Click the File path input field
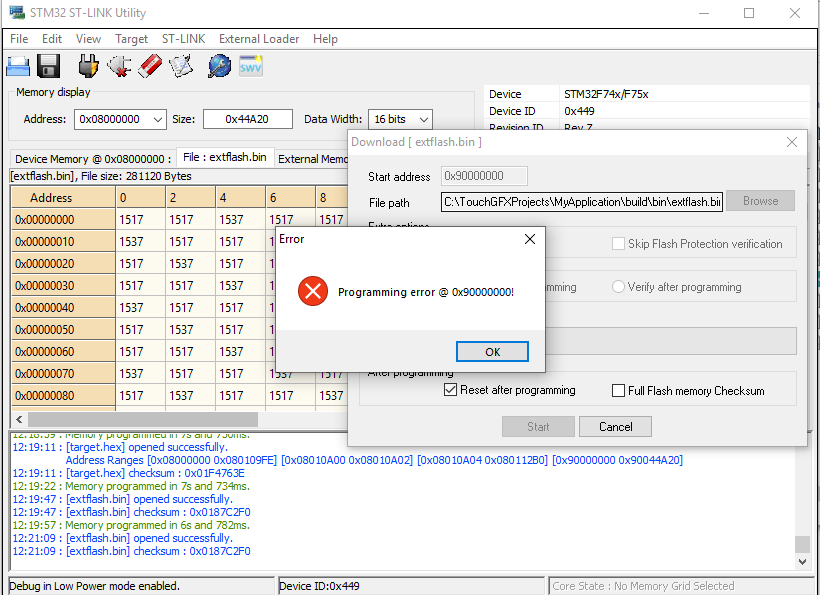820x595 pixels. 582,202
